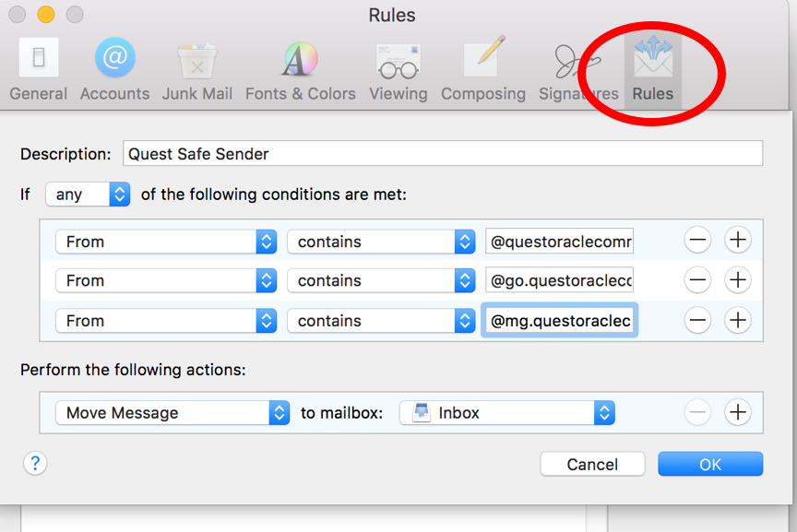Open the help question mark
Viewport: 797px width, 532px height.
click(x=35, y=464)
